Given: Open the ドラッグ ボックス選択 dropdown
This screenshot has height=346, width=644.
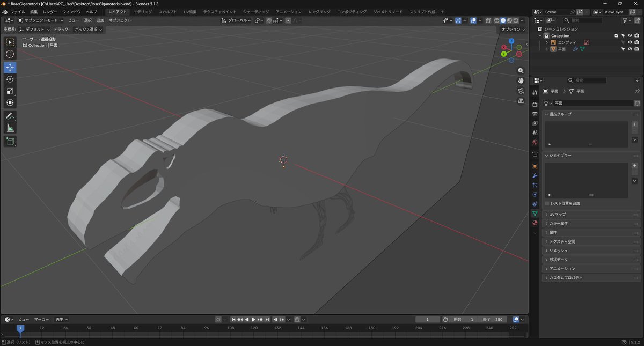Looking at the screenshot, I should pos(89,30).
